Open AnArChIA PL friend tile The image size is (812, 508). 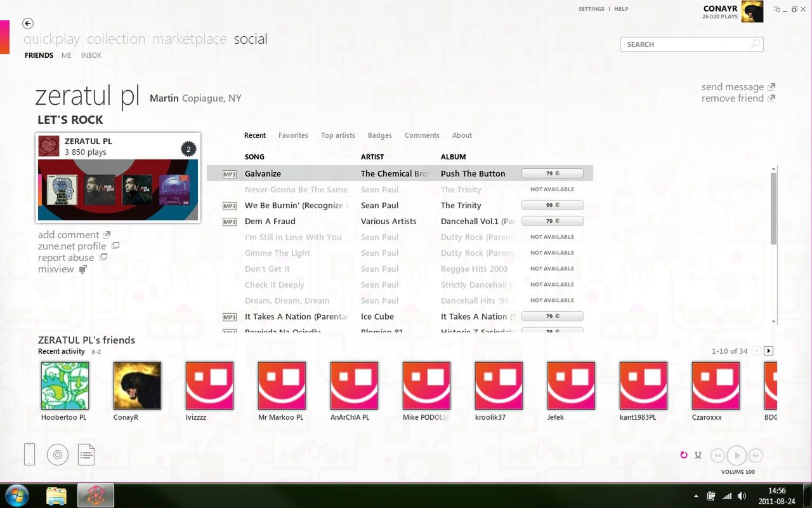coord(354,385)
